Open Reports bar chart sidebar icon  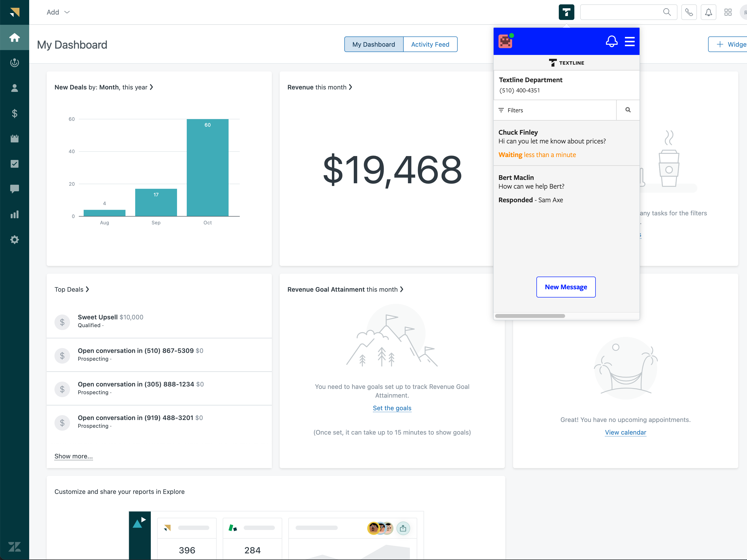click(x=15, y=214)
